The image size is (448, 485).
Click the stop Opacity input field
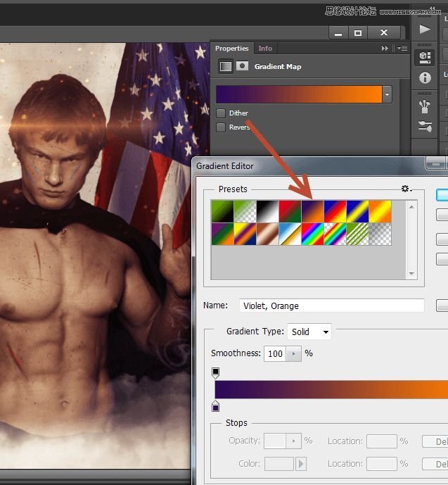(275, 441)
